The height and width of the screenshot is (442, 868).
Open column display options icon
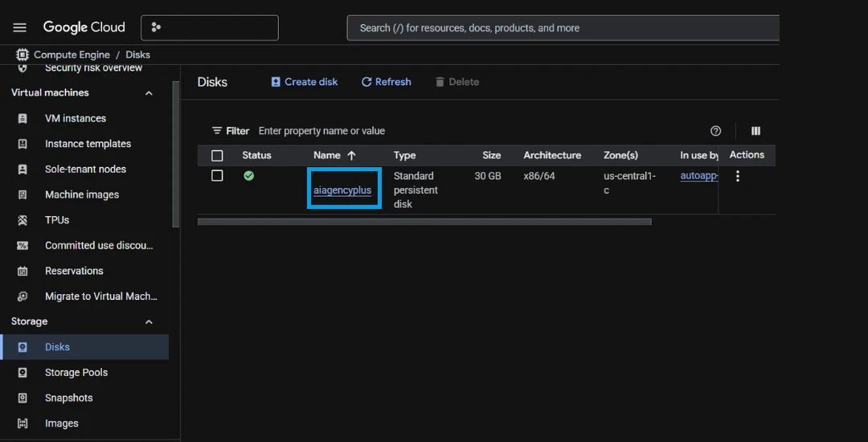tap(755, 131)
